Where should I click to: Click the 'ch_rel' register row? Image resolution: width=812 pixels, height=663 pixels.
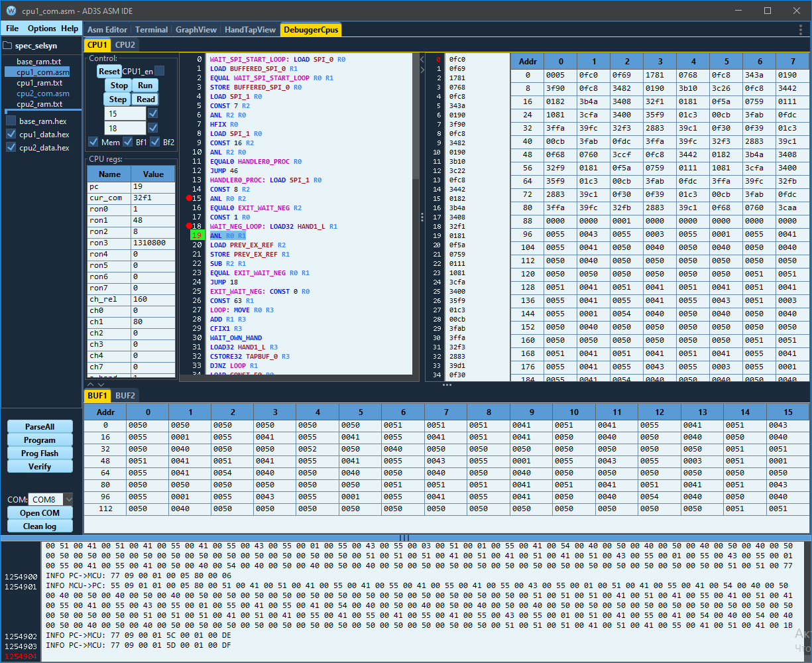pyautogui.click(x=131, y=299)
